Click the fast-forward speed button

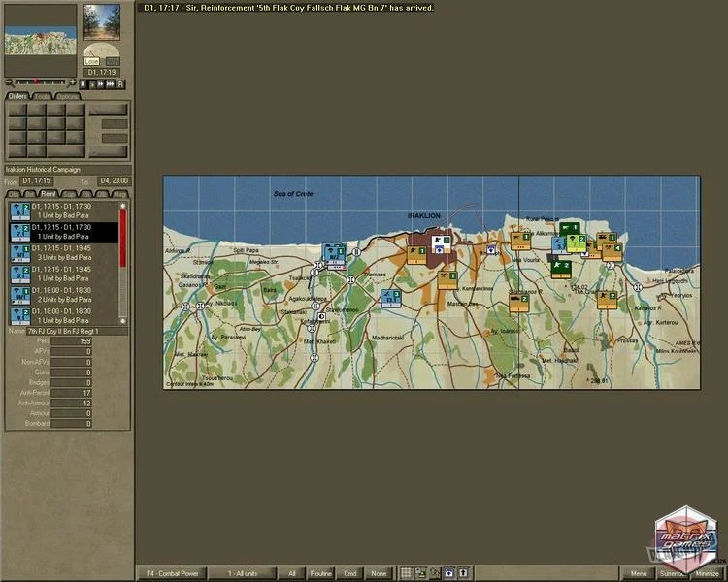pos(102,84)
